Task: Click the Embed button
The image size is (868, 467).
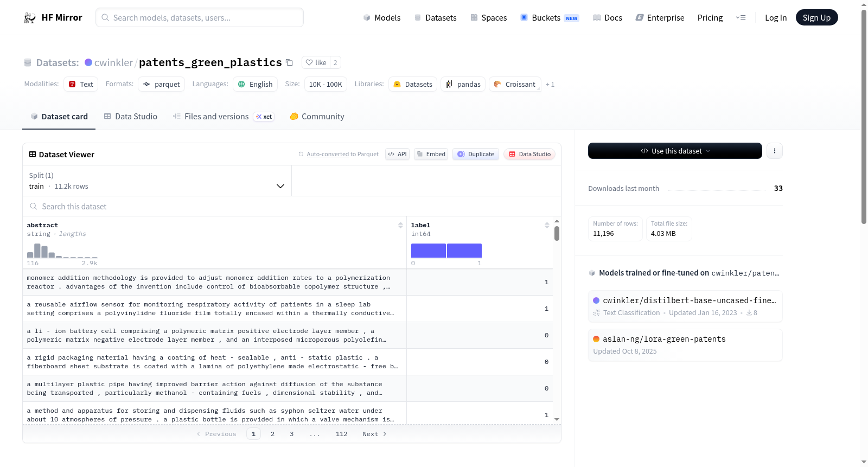Action: tap(431, 154)
